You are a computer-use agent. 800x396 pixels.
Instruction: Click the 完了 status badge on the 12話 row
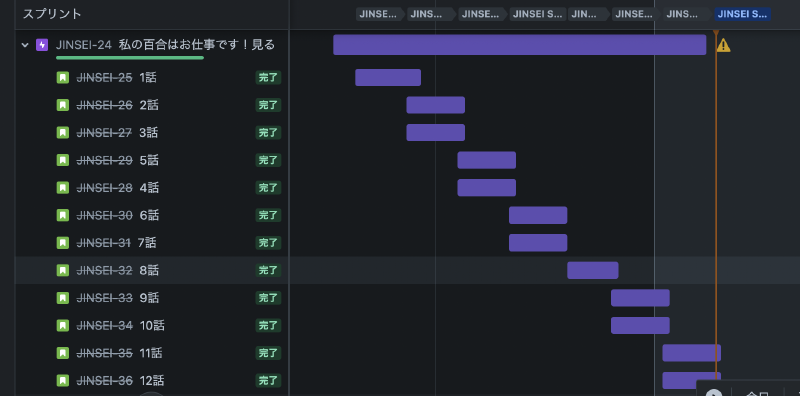point(268,380)
